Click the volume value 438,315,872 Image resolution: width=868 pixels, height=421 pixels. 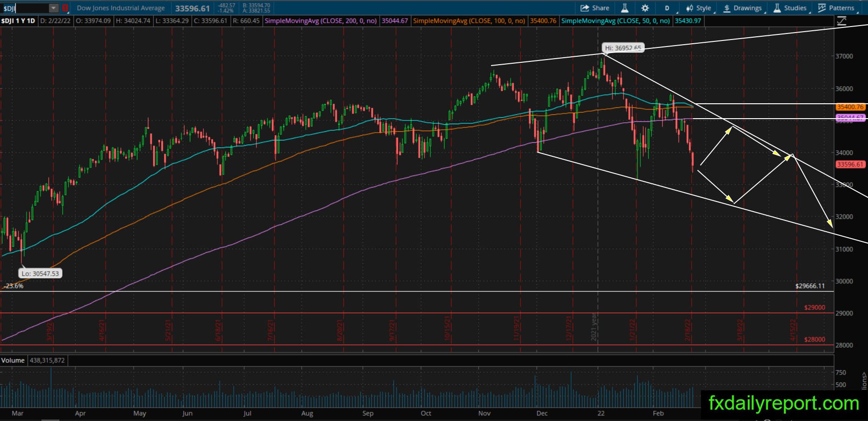click(47, 361)
